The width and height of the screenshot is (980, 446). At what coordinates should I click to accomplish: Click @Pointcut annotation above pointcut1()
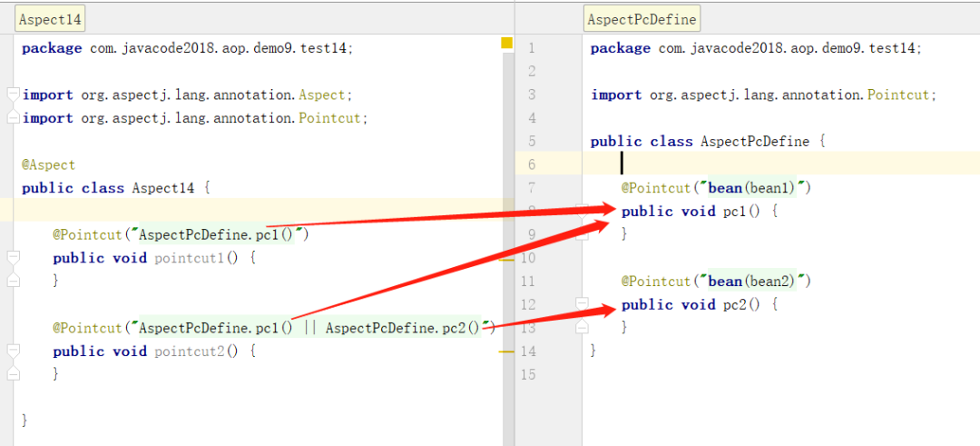(87, 234)
